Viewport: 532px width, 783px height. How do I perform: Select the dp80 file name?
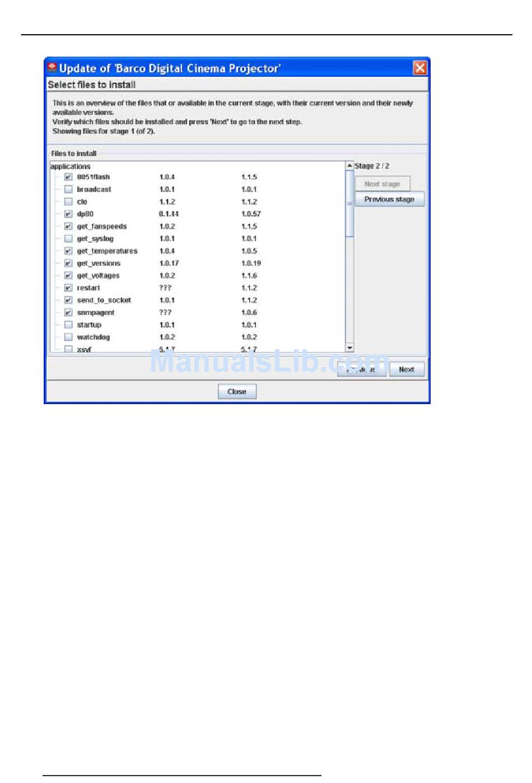[85, 214]
